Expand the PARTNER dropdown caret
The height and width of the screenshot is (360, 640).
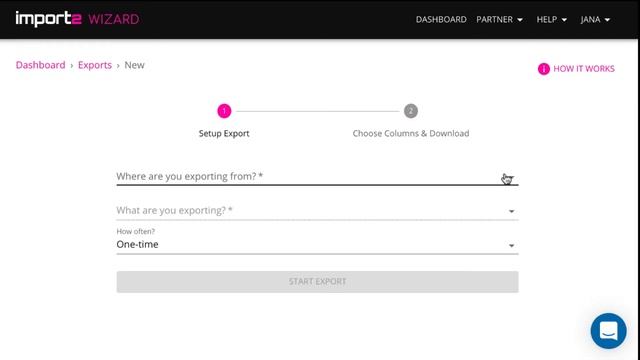[520, 20]
